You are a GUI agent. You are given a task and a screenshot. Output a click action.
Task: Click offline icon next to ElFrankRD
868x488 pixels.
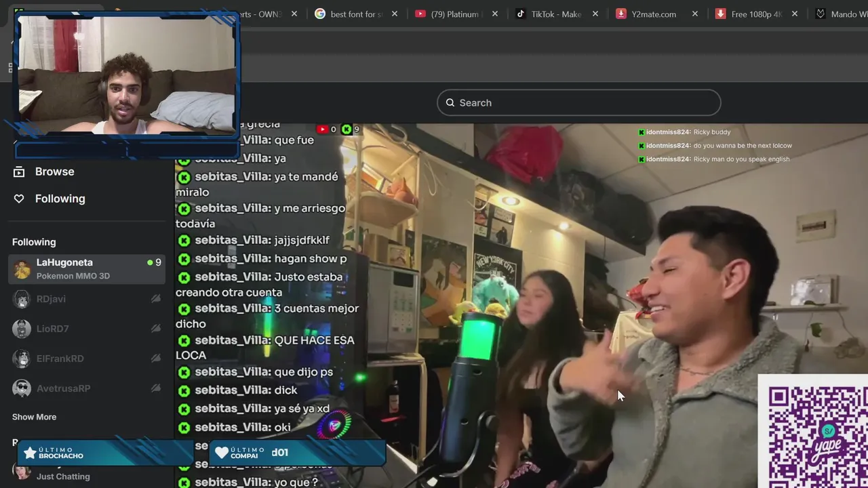(156, 359)
